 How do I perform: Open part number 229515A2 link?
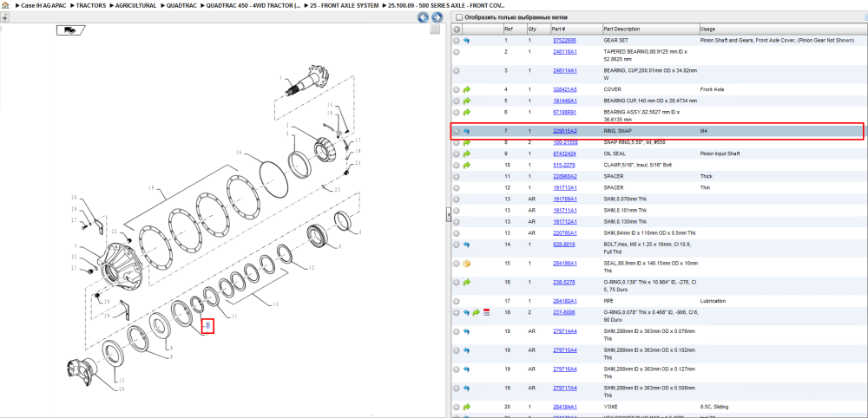pos(565,131)
